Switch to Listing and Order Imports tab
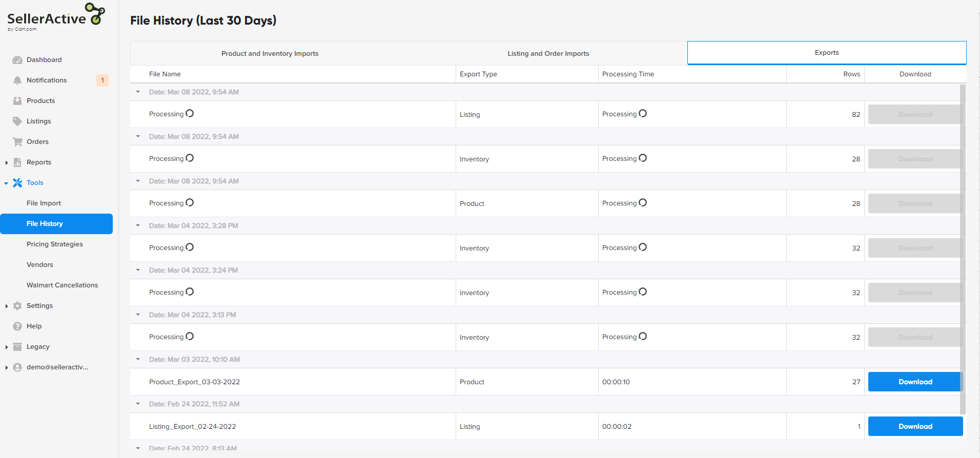Viewport: 980px width, 458px height. pos(548,53)
